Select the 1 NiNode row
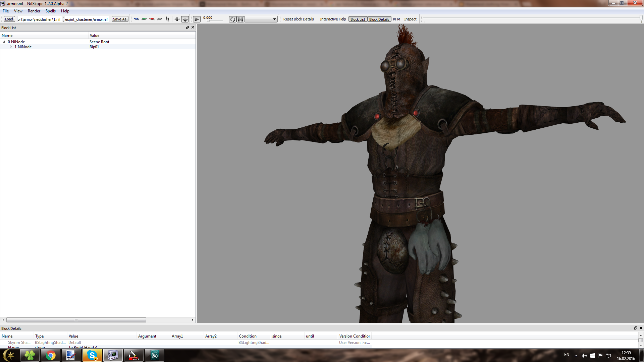The image size is (644, 362). (98, 47)
